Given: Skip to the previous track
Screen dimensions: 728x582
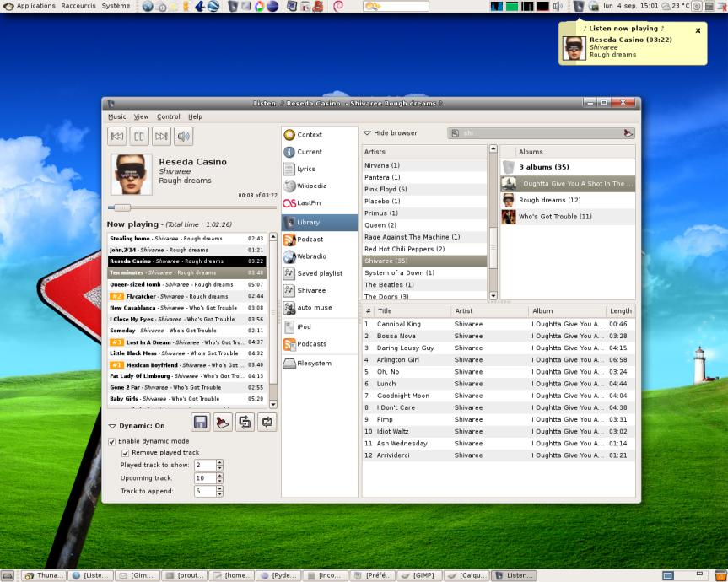Looking at the screenshot, I should [117, 137].
